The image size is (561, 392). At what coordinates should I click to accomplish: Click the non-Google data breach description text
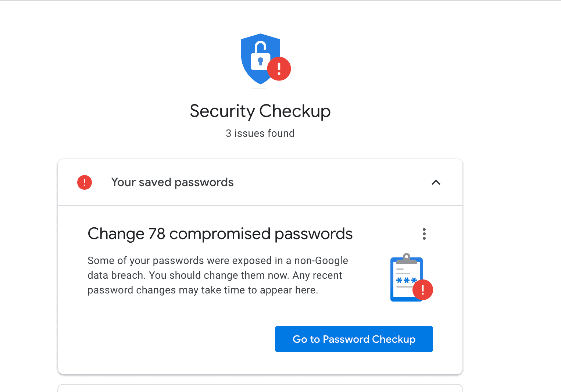[x=218, y=275]
